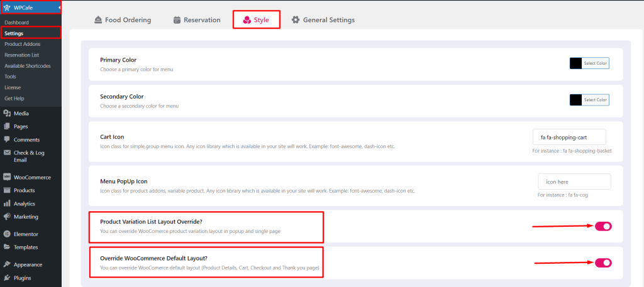This screenshot has height=287, width=644.
Task: Click the Analytics bar chart icon
Action: pos(7,203)
